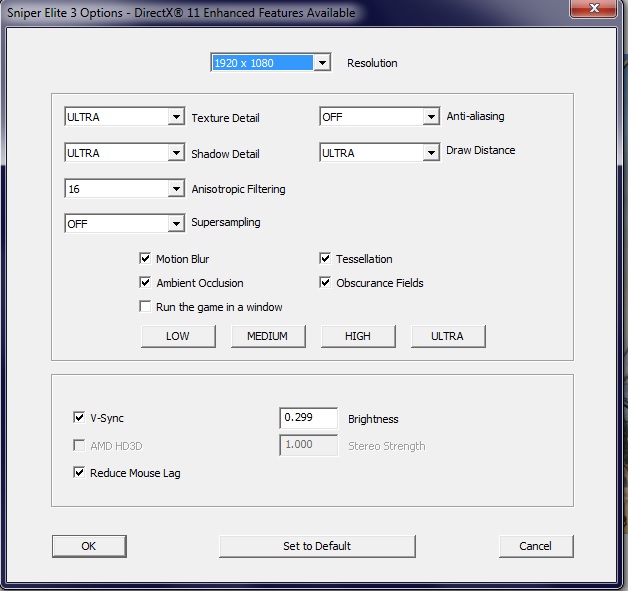This screenshot has height=591, width=628.
Task: Confirm settings with the OK button
Action: [x=89, y=546]
